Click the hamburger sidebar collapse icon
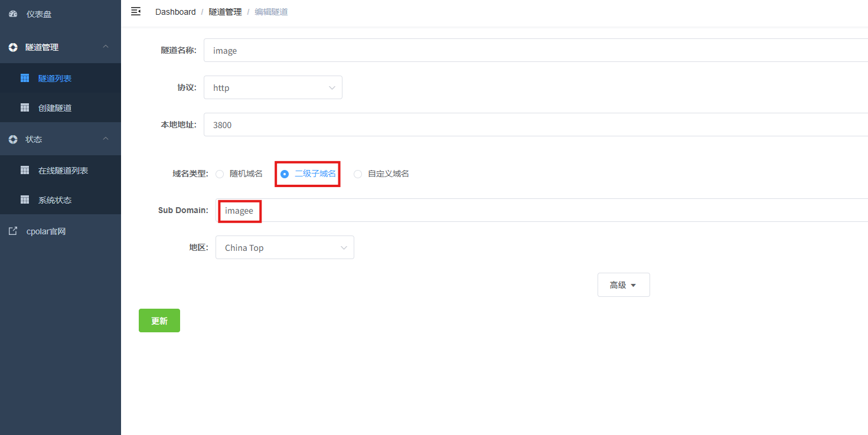 (x=136, y=11)
